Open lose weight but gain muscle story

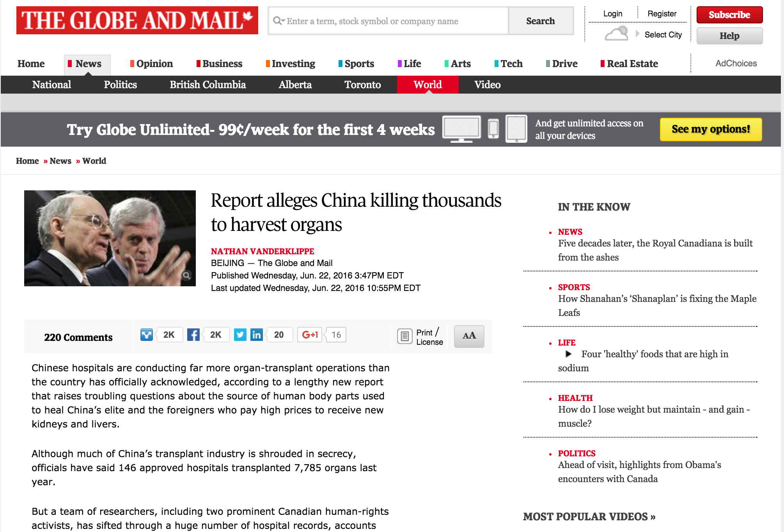coord(654,417)
